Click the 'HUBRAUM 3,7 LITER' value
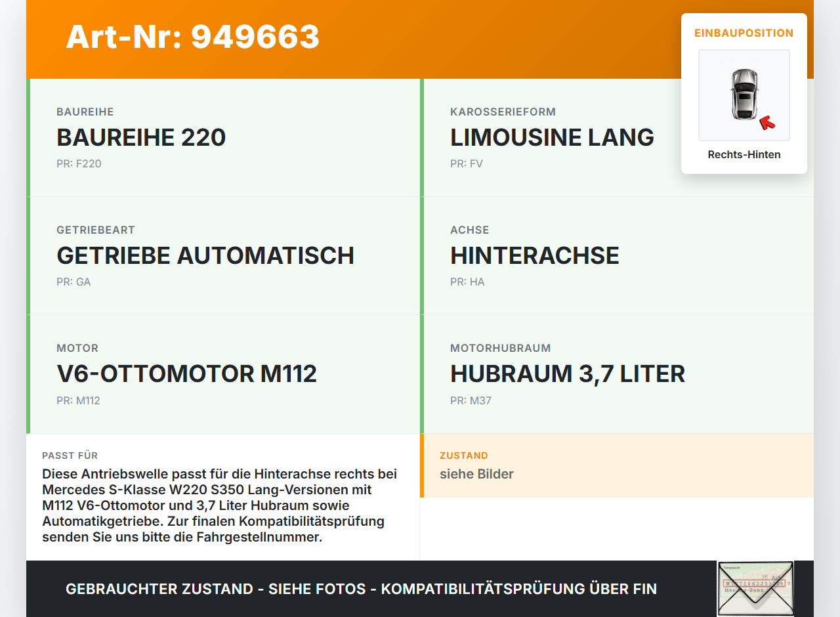840x617 pixels. (x=568, y=373)
